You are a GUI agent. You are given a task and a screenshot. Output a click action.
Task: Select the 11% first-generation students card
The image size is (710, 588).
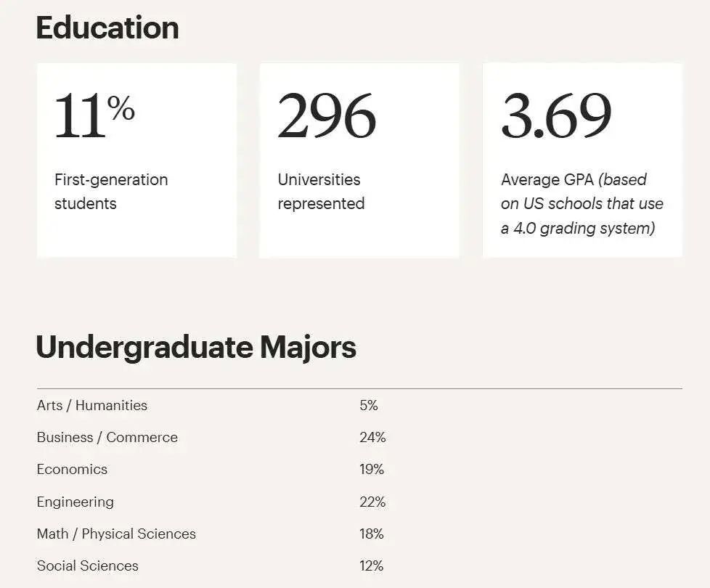click(136, 160)
